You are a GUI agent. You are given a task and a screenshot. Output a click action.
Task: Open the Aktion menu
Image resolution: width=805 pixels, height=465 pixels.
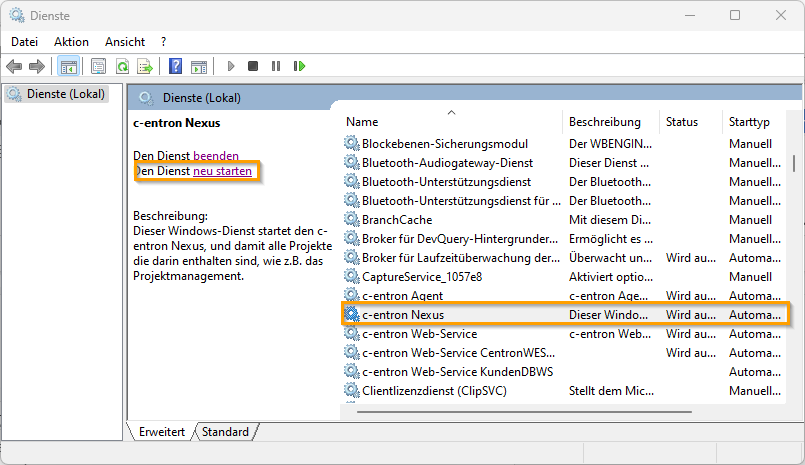coord(71,42)
